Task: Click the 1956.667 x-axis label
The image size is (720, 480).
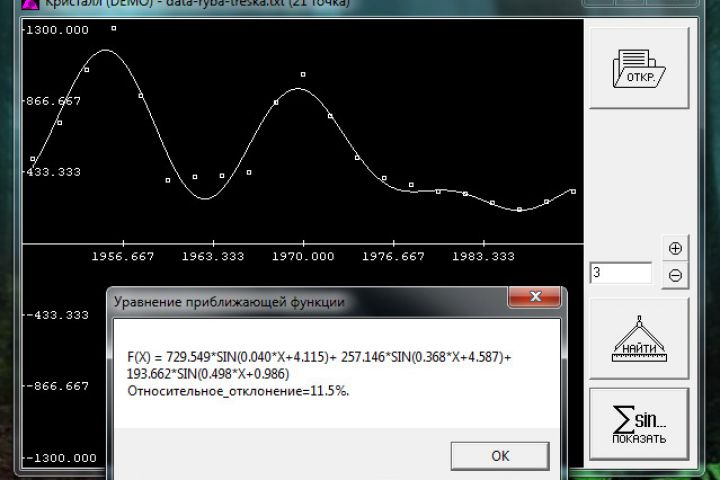Action: (x=123, y=256)
